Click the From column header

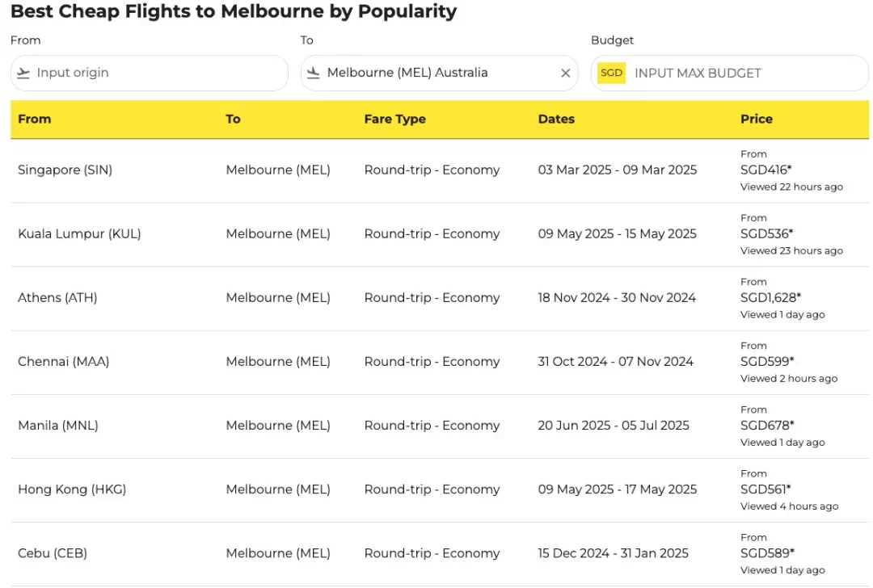34,119
